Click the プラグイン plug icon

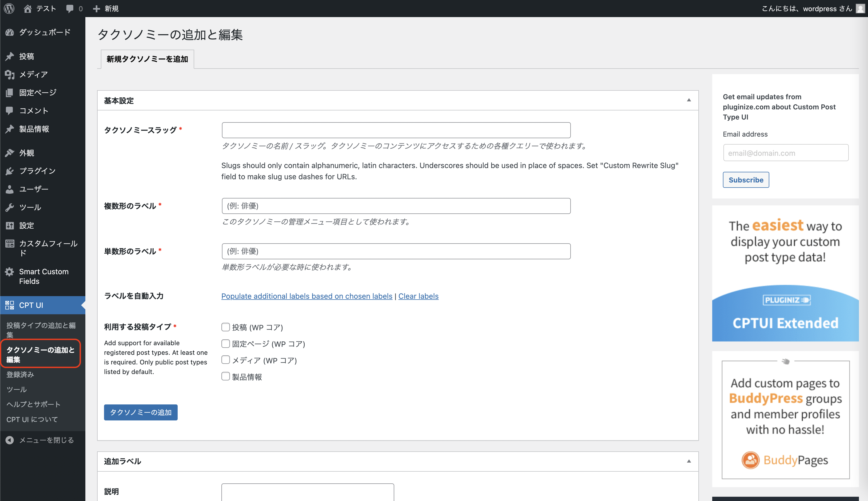[x=10, y=171]
